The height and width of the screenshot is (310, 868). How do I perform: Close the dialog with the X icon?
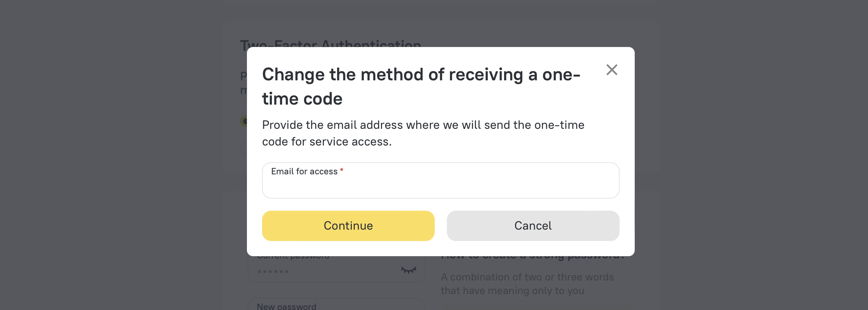[x=612, y=70]
